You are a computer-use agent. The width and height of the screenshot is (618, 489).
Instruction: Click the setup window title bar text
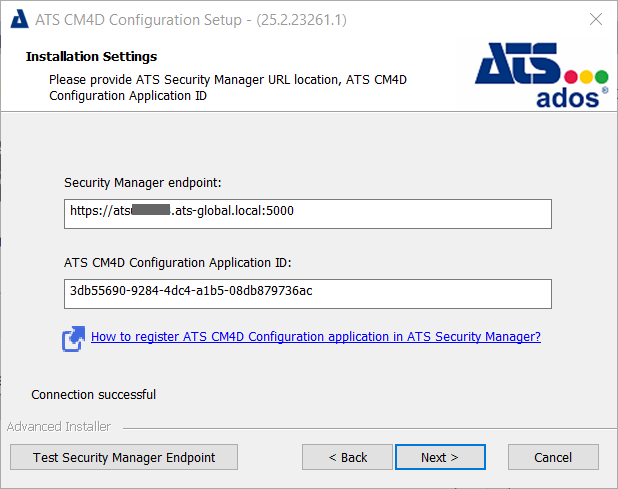(191, 19)
